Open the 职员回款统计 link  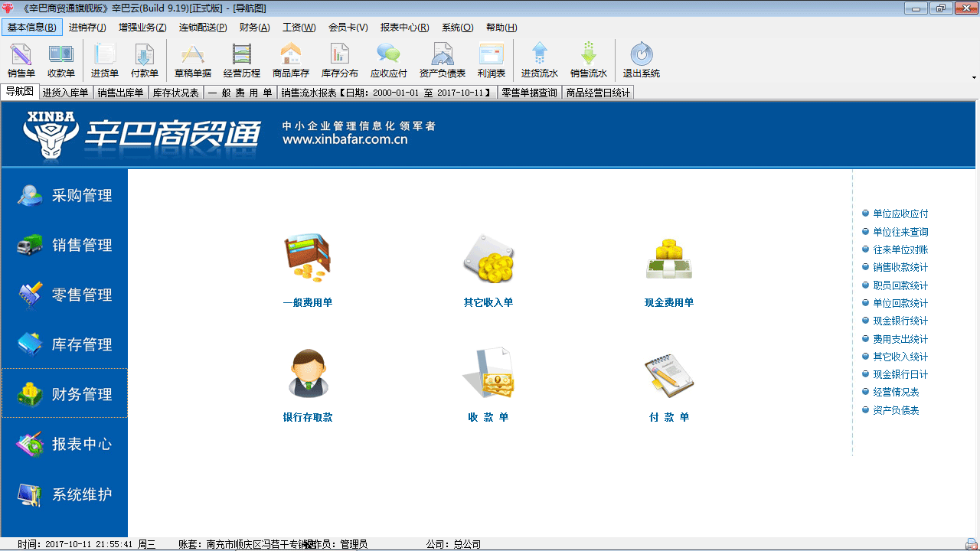coord(900,285)
